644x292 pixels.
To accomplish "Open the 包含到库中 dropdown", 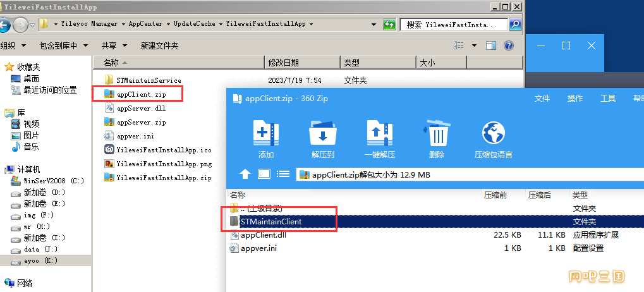I will (64, 46).
